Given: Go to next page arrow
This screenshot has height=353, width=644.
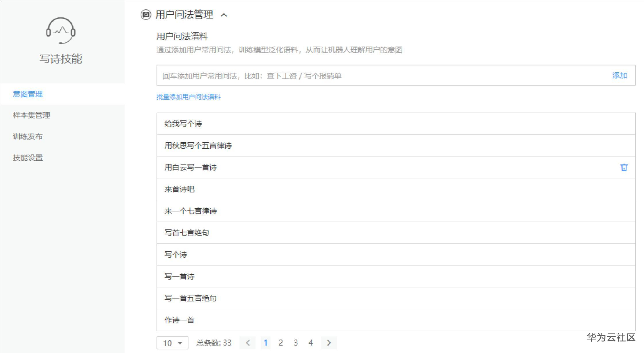Looking at the screenshot, I should [x=329, y=343].
